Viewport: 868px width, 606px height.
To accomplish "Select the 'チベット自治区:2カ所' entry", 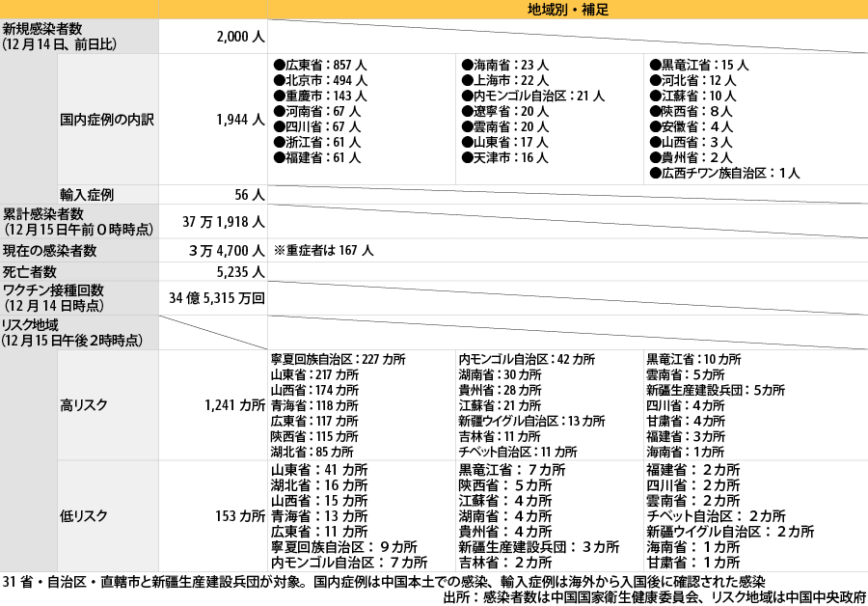I will (x=717, y=517).
